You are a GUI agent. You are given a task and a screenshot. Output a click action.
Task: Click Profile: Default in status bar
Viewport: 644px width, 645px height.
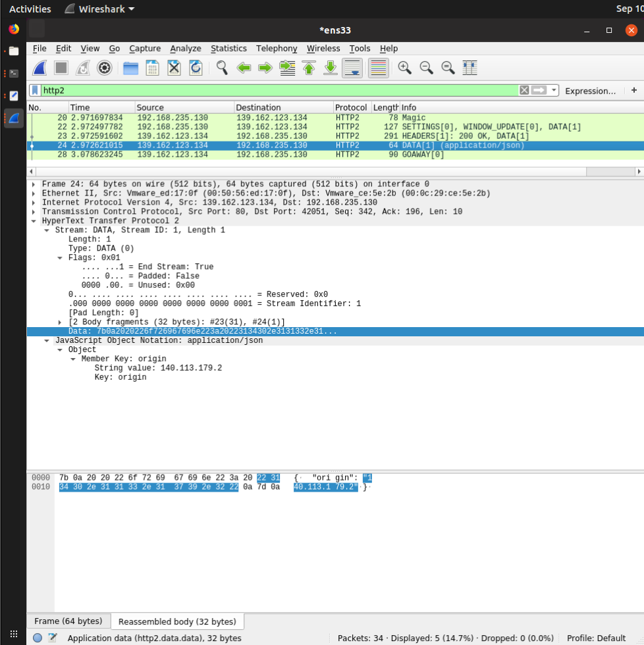coord(596,638)
